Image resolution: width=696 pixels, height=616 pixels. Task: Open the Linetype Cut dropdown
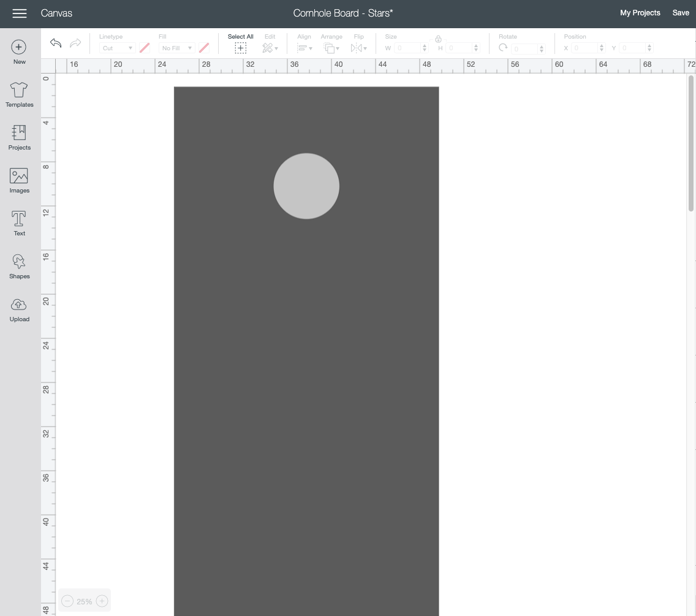118,48
